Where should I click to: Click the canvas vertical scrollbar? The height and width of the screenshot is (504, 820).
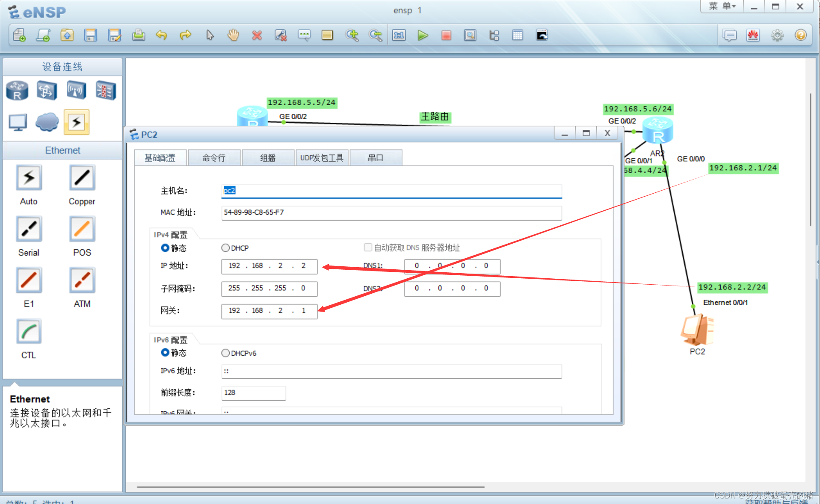(810, 160)
